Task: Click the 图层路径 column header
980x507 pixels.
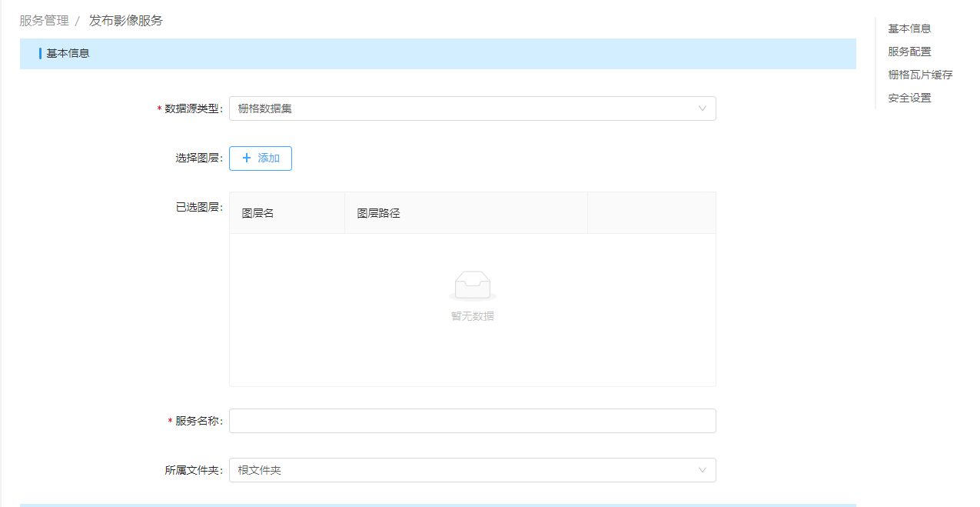Action: tap(378, 213)
